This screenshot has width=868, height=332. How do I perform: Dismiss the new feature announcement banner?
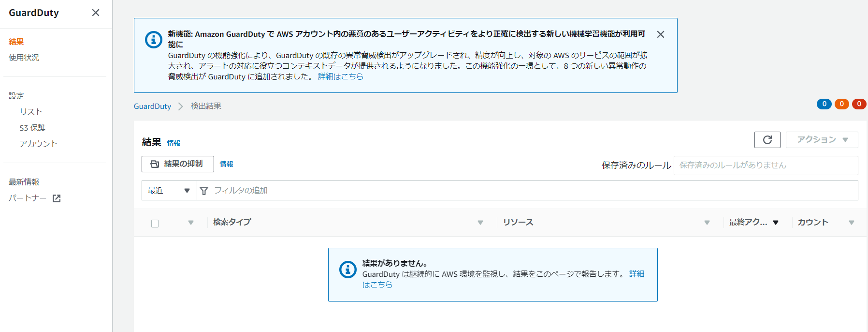[661, 34]
